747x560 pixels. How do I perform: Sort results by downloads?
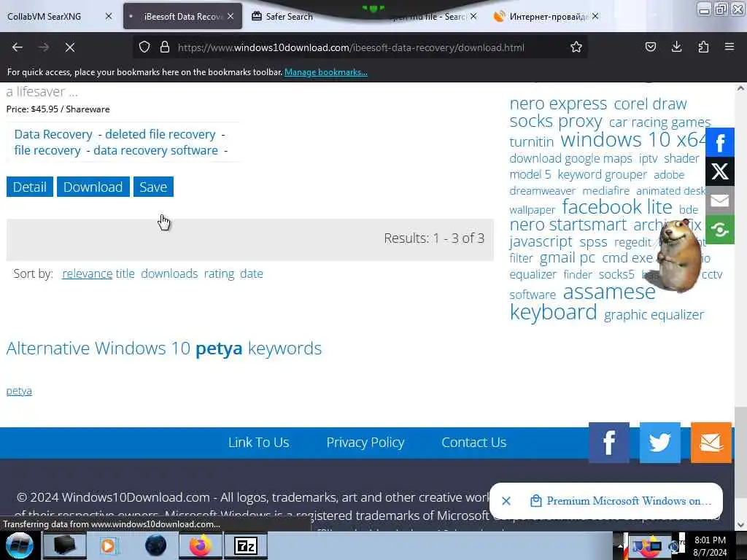click(169, 274)
